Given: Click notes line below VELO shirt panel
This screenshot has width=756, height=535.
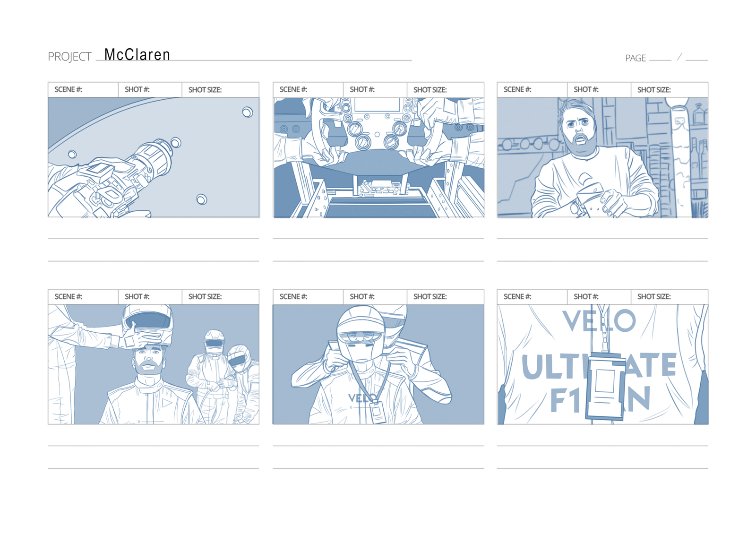Looking at the screenshot, I should pyautogui.click(x=602, y=445).
